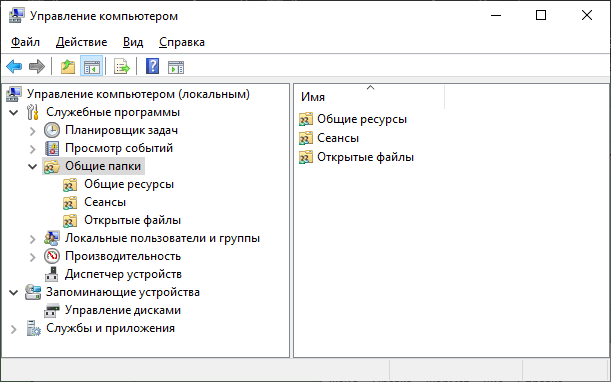Collapse the Служебные программы node
Screen dimensions: 611x382
pyautogui.click(x=14, y=113)
